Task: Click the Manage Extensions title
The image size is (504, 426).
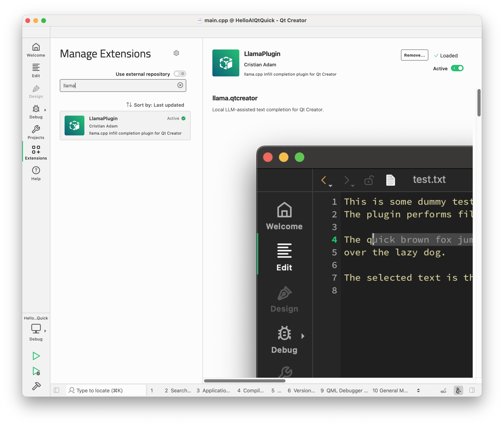Action: (x=105, y=54)
